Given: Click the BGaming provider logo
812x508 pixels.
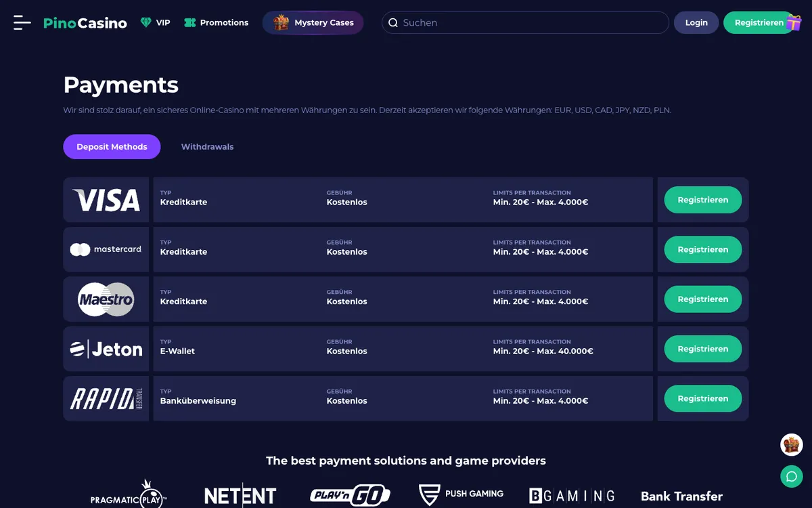Looking at the screenshot, I should [x=572, y=496].
